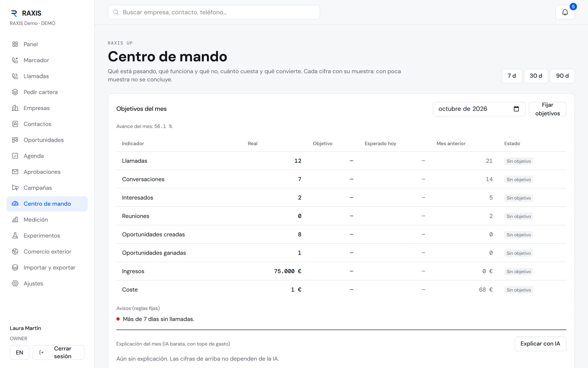Click the warning Más de 7 días sin llamadas
Image resolution: width=588 pixels, height=368 pixels.
tap(158, 319)
